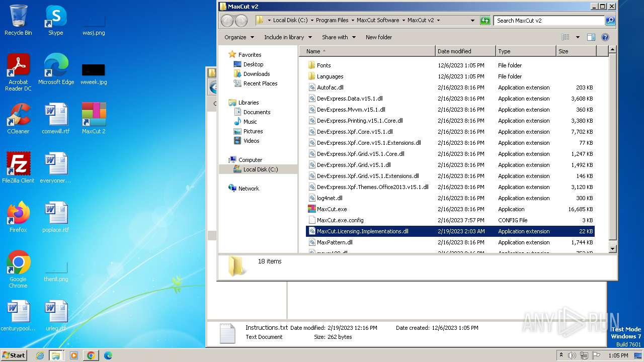This screenshot has width=644, height=362.
Task: Expand MaxCut v2 breadcrumb arrow
Action: coord(438,21)
